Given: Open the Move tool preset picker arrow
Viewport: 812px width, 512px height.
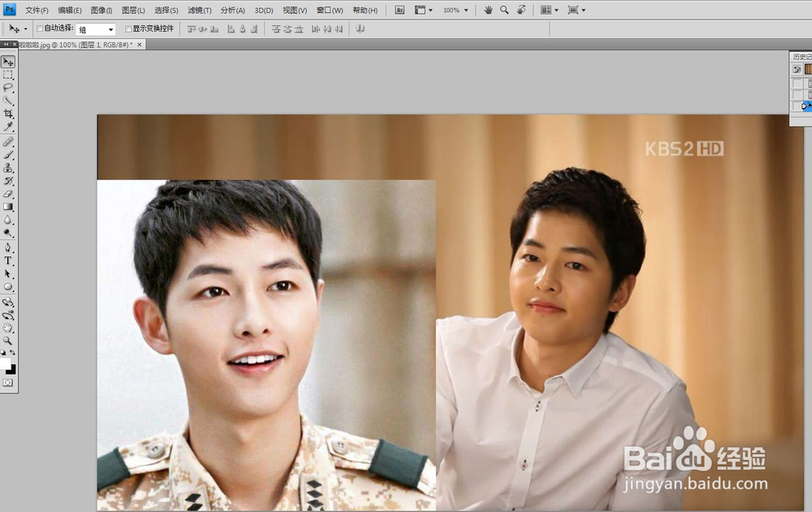Looking at the screenshot, I should coord(25,29).
